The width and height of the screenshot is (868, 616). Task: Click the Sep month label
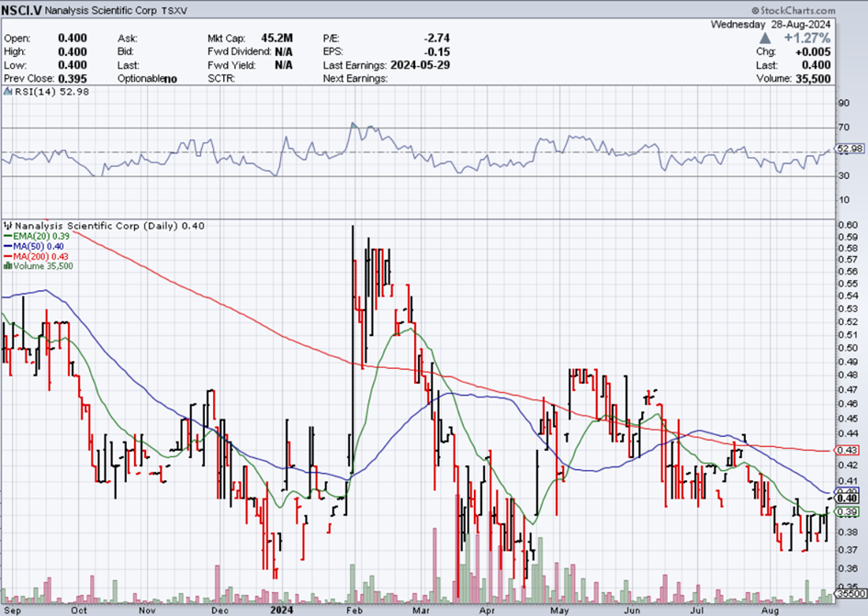tap(12, 610)
